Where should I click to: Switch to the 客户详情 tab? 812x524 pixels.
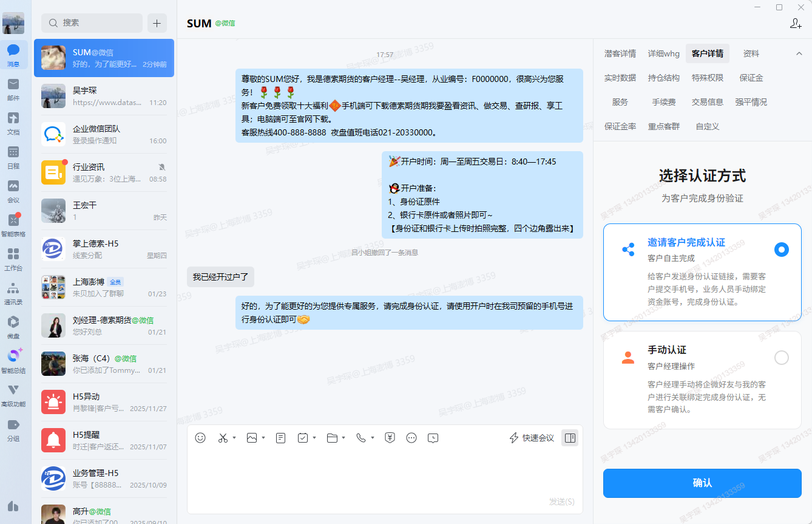[x=708, y=53]
